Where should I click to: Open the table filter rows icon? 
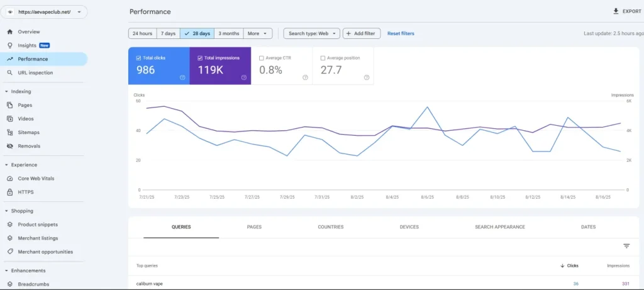point(626,246)
